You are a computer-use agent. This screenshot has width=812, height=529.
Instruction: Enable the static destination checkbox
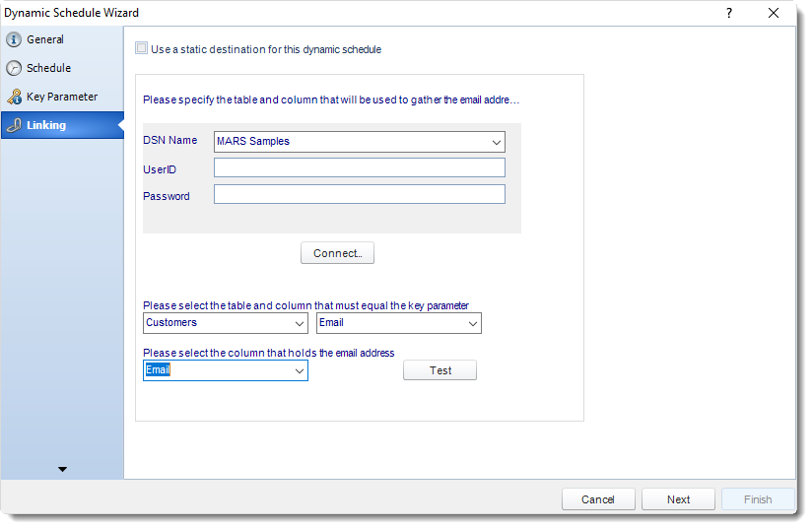(141, 48)
